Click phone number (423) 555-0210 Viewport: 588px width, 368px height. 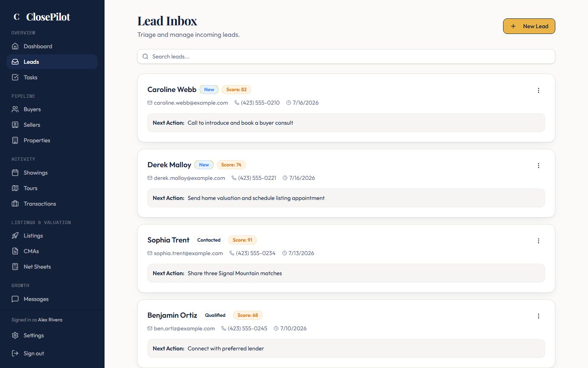pyautogui.click(x=260, y=103)
